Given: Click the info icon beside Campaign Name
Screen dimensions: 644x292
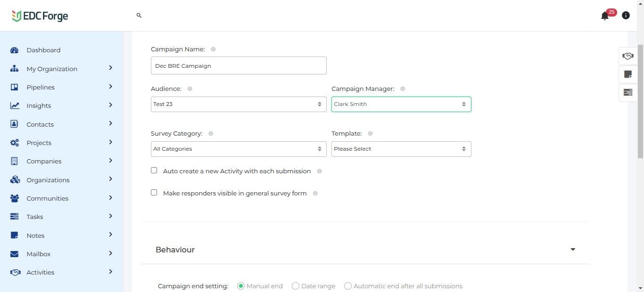Looking at the screenshot, I should tap(213, 49).
